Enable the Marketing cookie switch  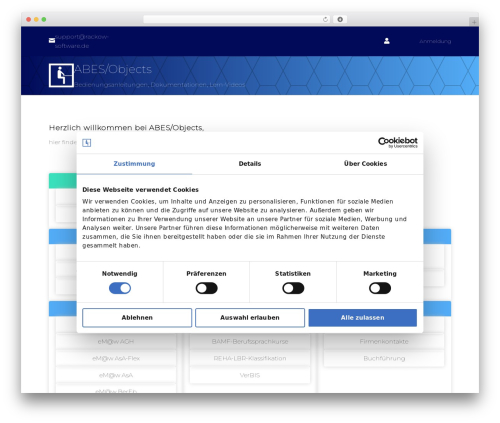(380, 288)
